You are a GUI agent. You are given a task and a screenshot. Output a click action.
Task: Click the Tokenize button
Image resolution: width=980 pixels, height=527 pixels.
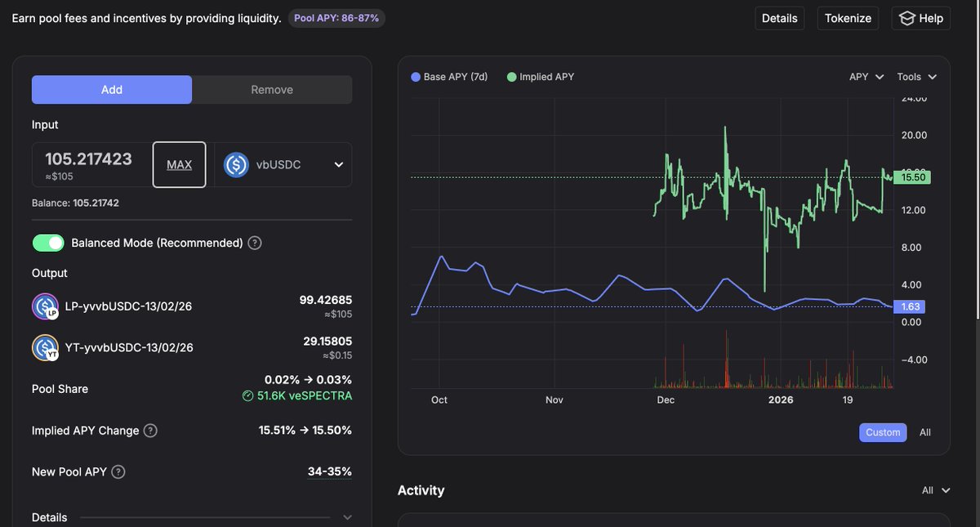(x=848, y=18)
